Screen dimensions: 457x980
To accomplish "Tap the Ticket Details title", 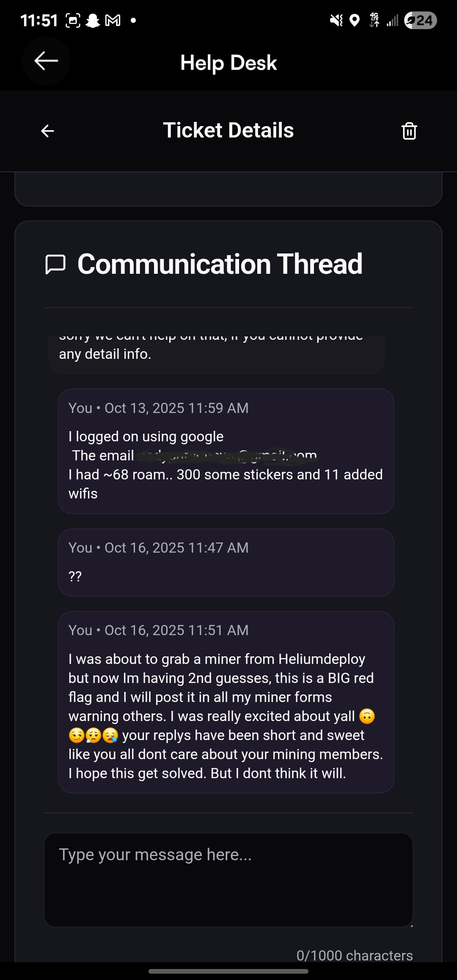I will (228, 130).
